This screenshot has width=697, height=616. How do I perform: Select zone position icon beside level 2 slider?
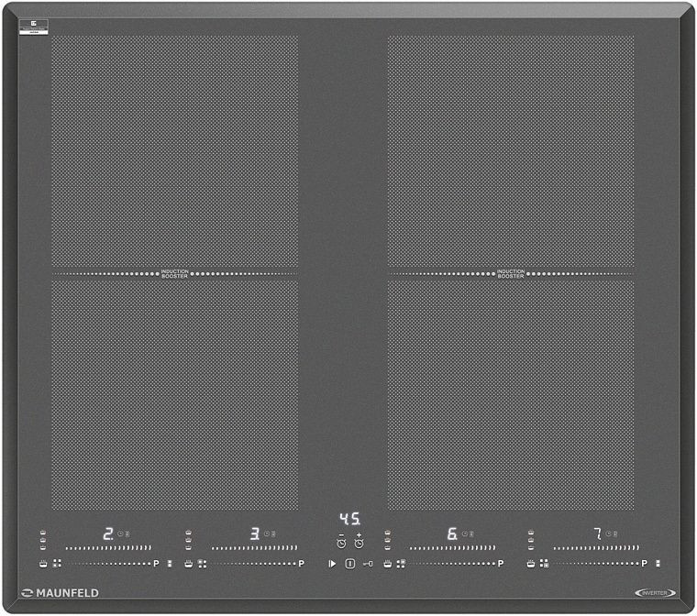(x=56, y=564)
